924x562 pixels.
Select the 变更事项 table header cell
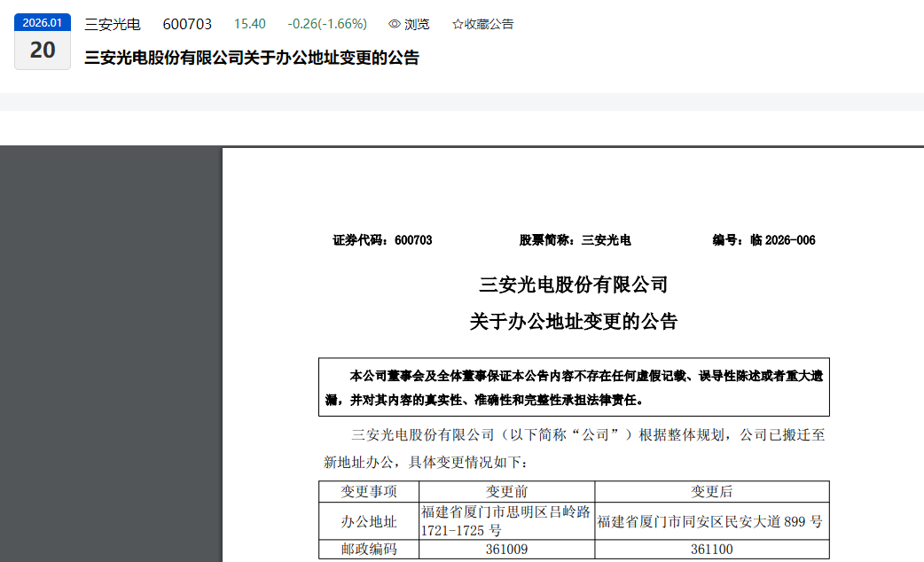click(369, 492)
